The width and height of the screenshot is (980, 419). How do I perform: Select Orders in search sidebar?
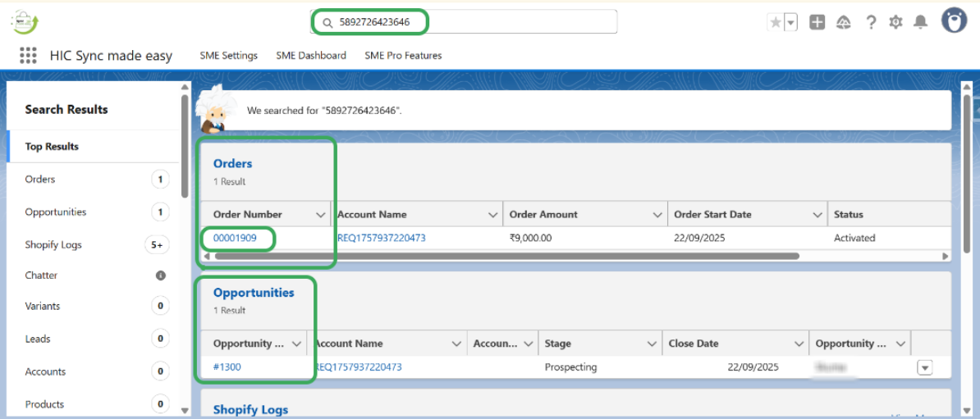point(93,180)
